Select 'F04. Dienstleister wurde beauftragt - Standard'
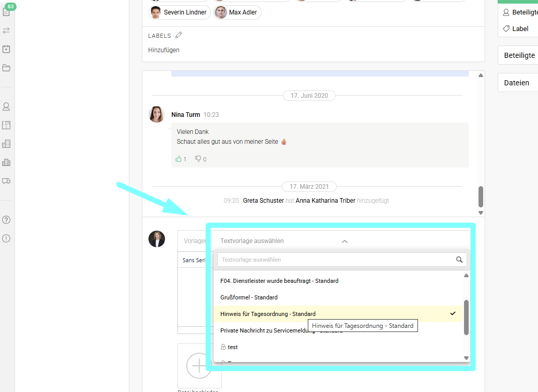Screen dimensions: 538x392 click(x=279, y=281)
